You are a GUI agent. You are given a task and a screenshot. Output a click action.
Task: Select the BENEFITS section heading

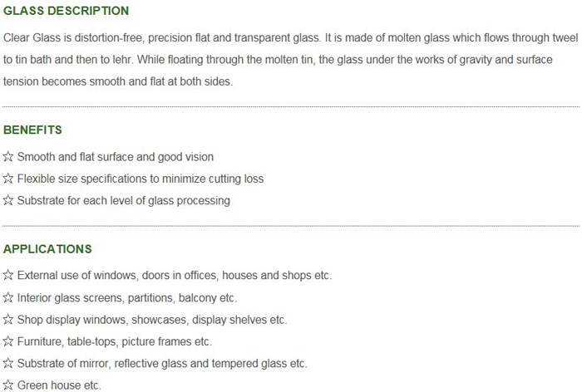32,130
